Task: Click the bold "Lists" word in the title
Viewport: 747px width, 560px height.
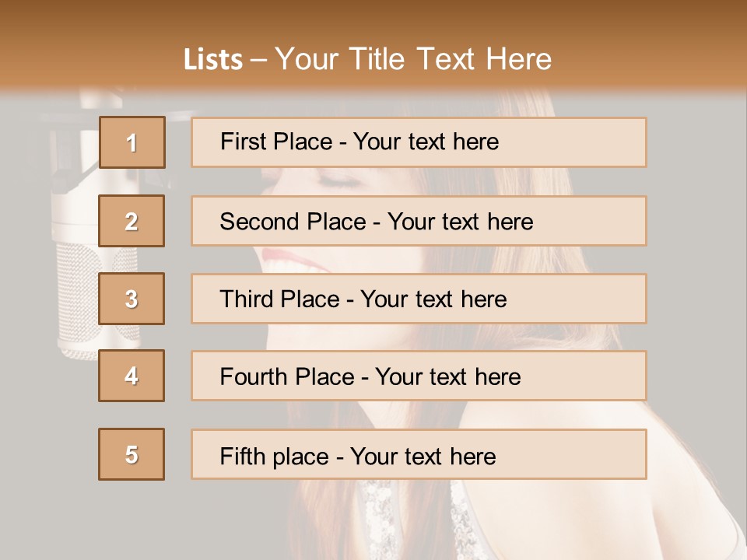Action: pyautogui.click(x=212, y=60)
